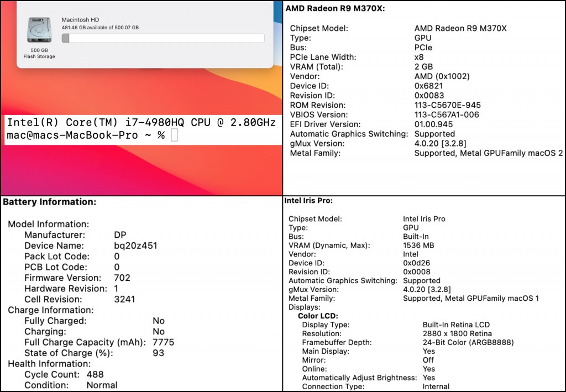
Task: Click the Macintosh HD drive icon
Action: [39, 30]
